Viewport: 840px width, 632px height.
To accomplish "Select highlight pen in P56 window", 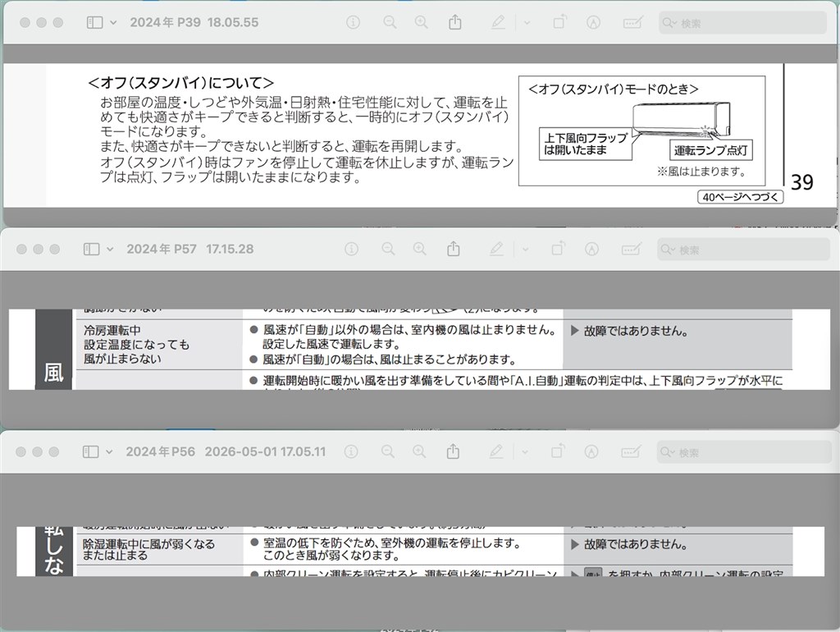I will pyautogui.click(x=496, y=452).
